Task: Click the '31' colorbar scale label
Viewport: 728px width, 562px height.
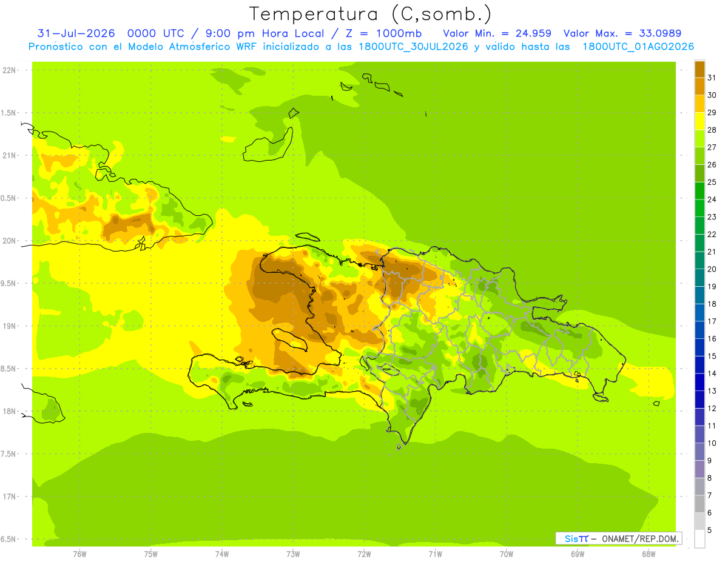Action: (712, 78)
